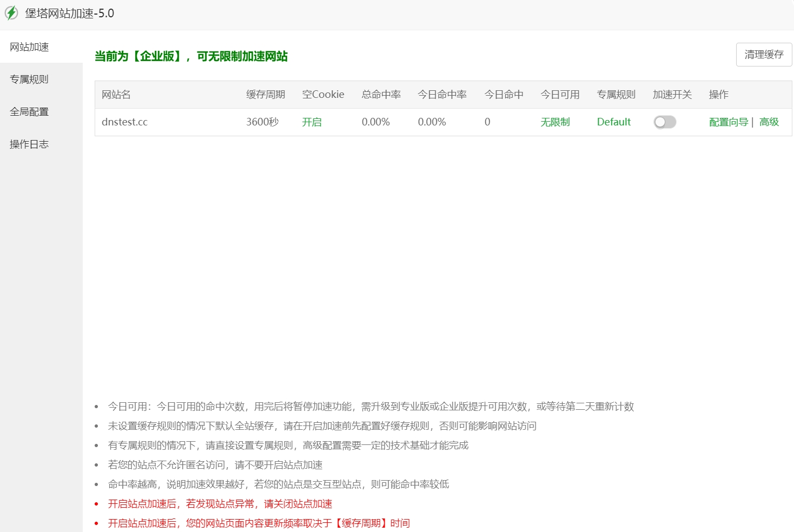Enable the acceleration switch for dnstest.cc
The image size is (794, 532).
[665, 122]
